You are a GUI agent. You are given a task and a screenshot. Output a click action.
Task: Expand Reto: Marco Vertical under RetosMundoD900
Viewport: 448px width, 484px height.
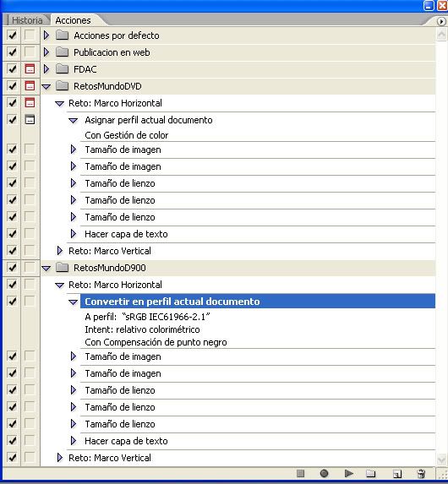click(60, 458)
